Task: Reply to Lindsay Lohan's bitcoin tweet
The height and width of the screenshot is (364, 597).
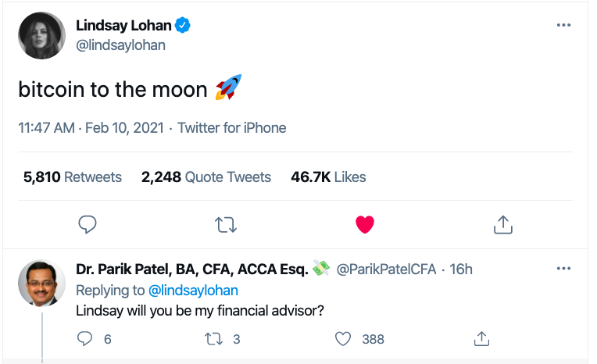Action: click(88, 225)
